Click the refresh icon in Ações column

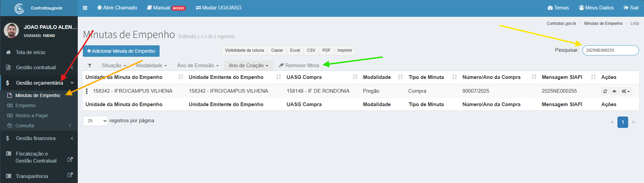[x=605, y=91]
